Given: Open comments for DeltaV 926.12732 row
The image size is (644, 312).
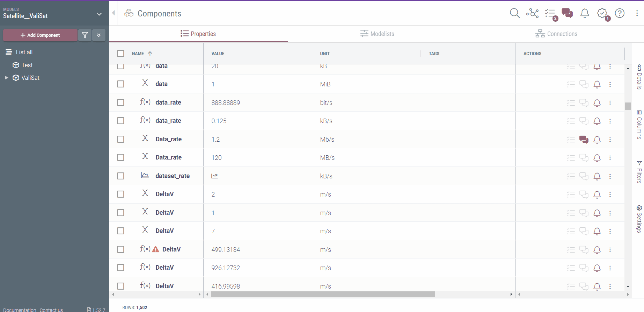Looking at the screenshot, I should (584, 268).
